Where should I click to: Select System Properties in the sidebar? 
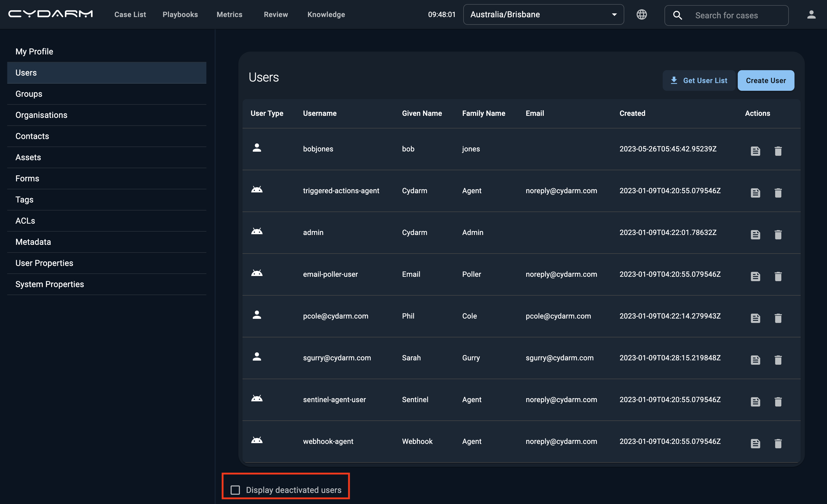coord(107,284)
